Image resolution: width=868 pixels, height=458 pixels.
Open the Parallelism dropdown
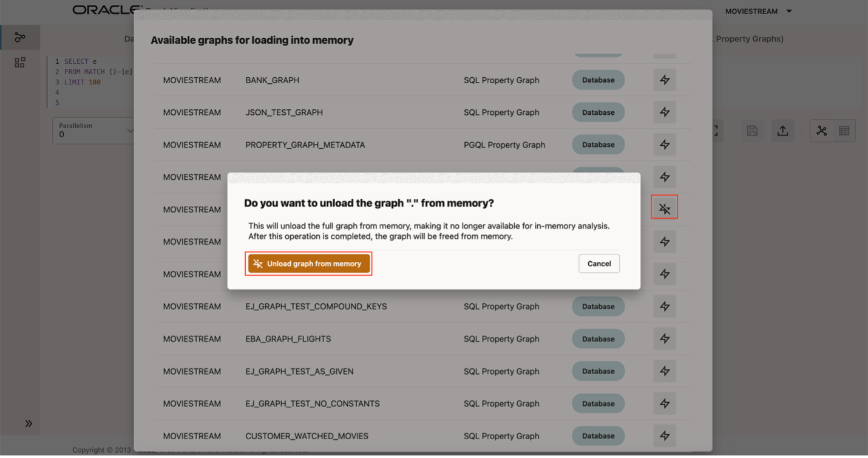click(94, 131)
